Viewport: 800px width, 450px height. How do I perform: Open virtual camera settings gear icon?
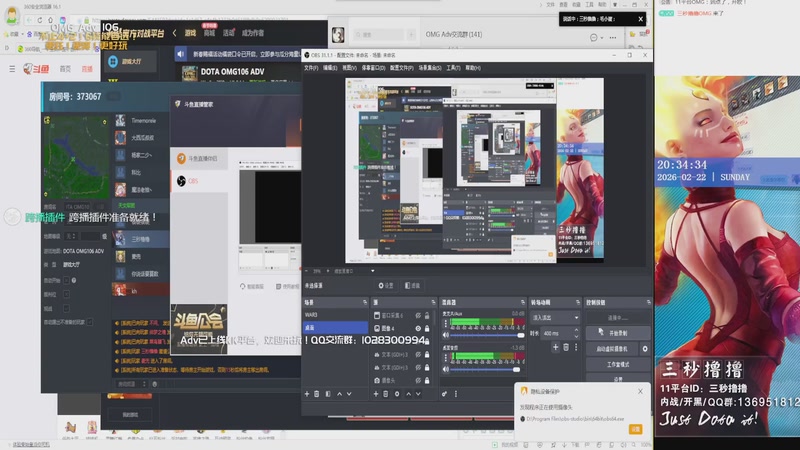point(645,349)
